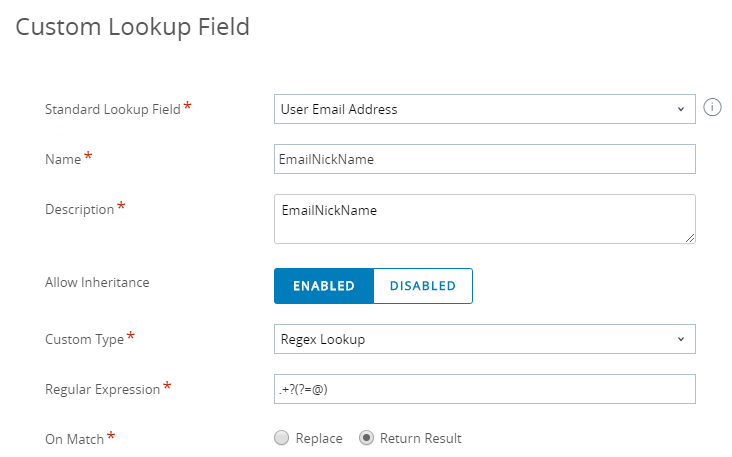Click the Return Result option label
732x457 pixels.
tap(421, 438)
